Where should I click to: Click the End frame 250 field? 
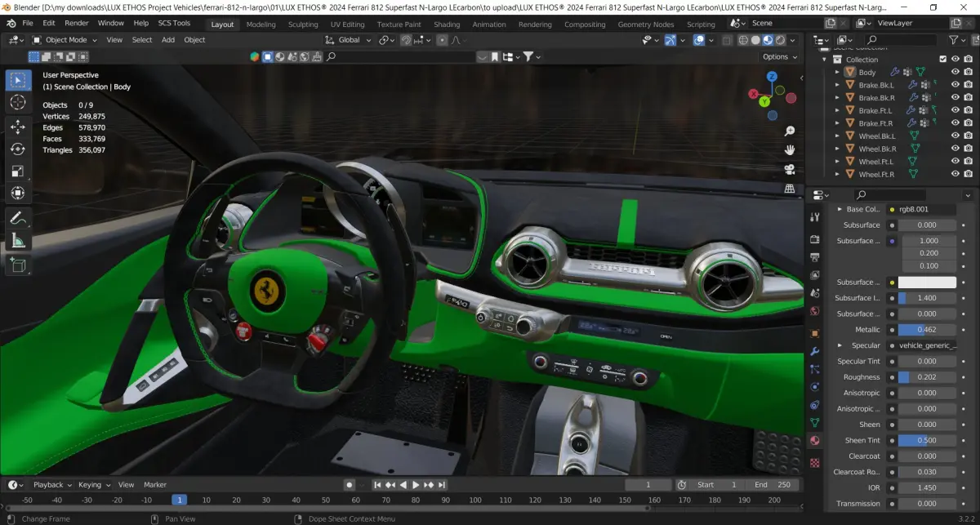tap(772, 485)
